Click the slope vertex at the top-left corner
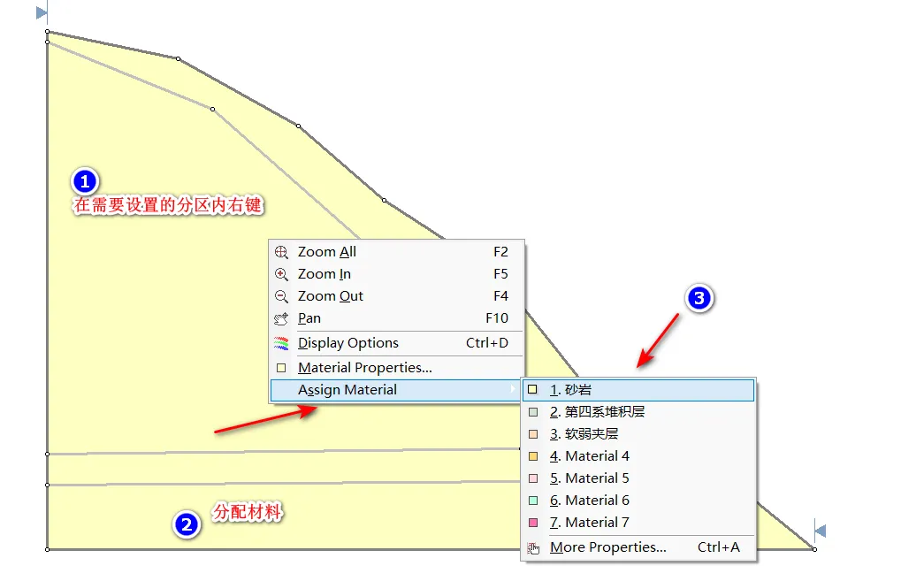This screenshot has height=581, width=924. pos(47,32)
